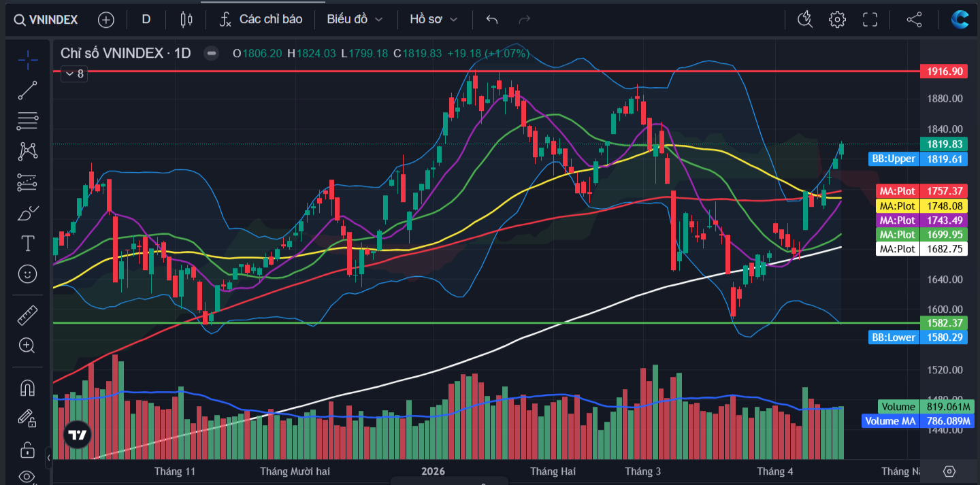This screenshot has height=485, width=980.
Task: Open chart settings gear icon
Action: 836,20
